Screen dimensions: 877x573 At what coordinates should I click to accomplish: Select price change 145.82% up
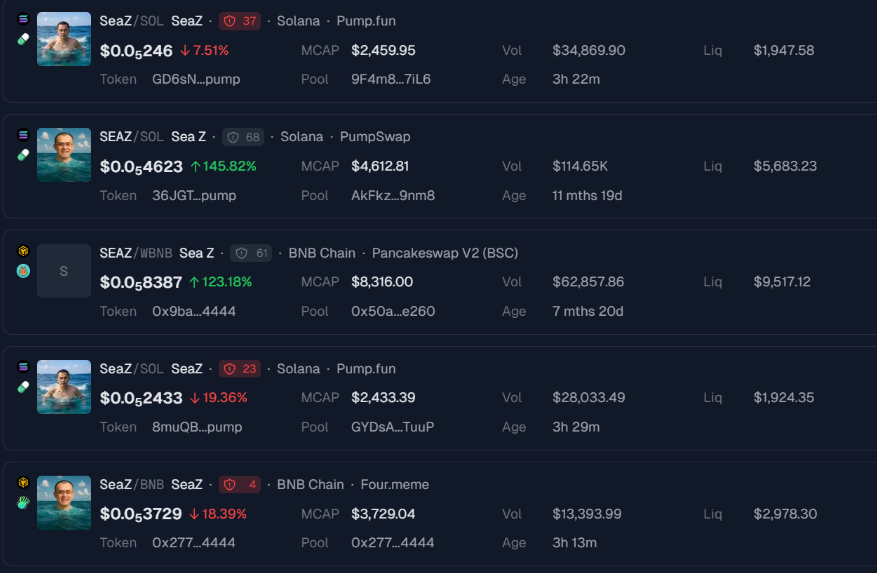224,166
